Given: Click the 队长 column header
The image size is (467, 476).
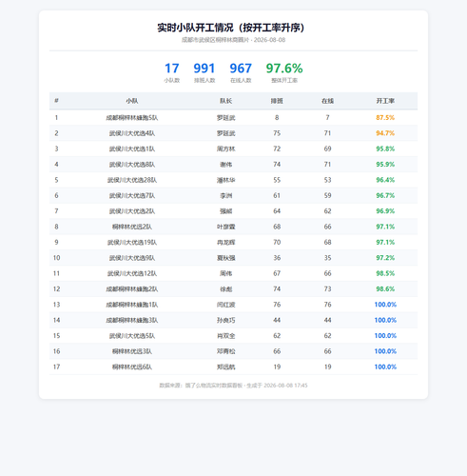Looking at the screenshot, I should click(225, 101).
